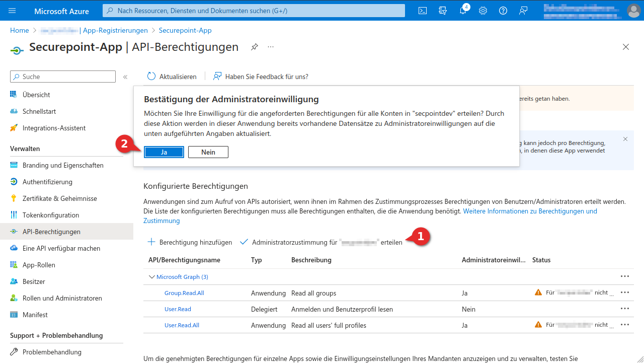This screenshot has width=644, height=363.
Task: Open the help question mark icon
Action: click(x=503, y=11)
